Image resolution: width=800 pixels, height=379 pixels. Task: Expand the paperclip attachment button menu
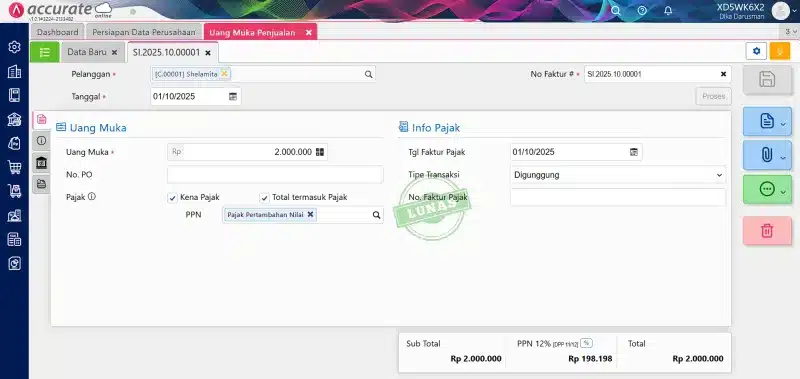pos(783,158)
